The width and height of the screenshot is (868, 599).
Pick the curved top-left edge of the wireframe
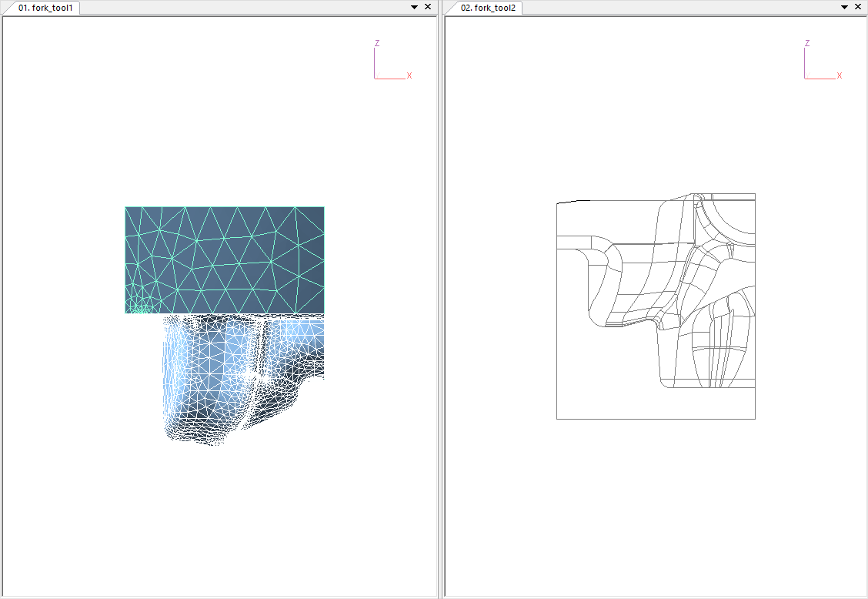[572, 202]
